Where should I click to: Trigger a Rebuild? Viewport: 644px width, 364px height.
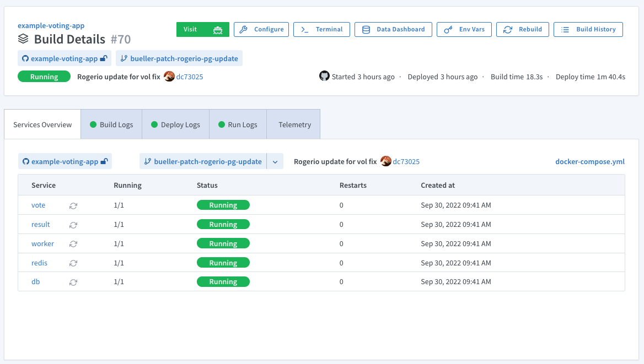(523, 30)
